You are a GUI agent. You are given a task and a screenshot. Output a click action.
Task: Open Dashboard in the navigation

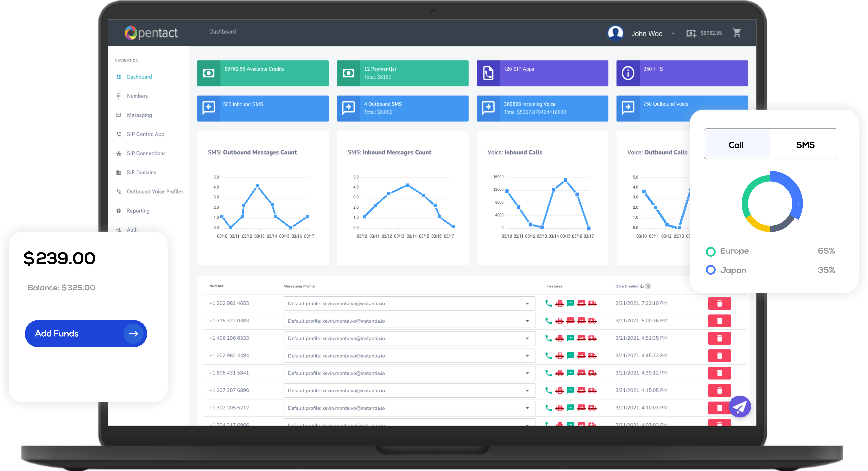click(x=139, y=77)
